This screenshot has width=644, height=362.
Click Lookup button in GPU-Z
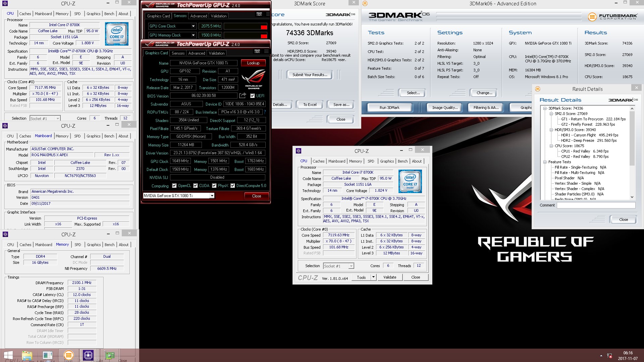[253, 63]
